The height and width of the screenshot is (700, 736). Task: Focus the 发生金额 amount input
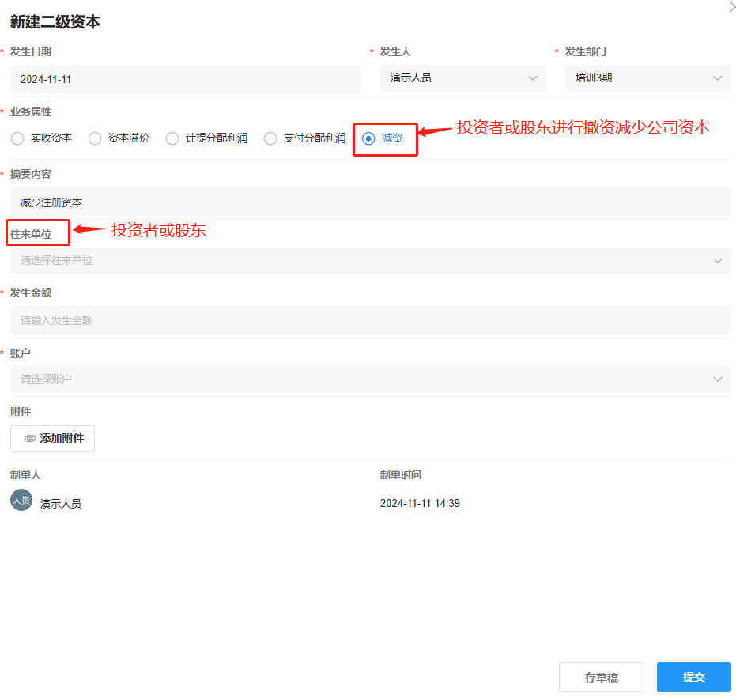click(370, 320)
